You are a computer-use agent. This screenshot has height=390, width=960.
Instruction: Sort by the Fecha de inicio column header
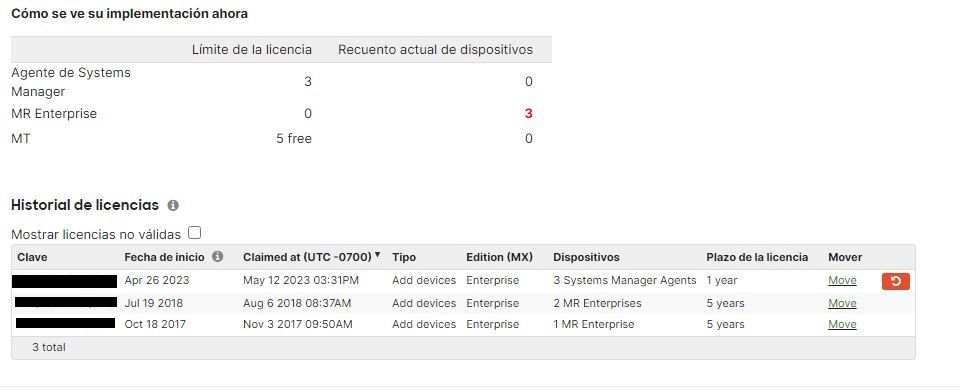(165, 257)
